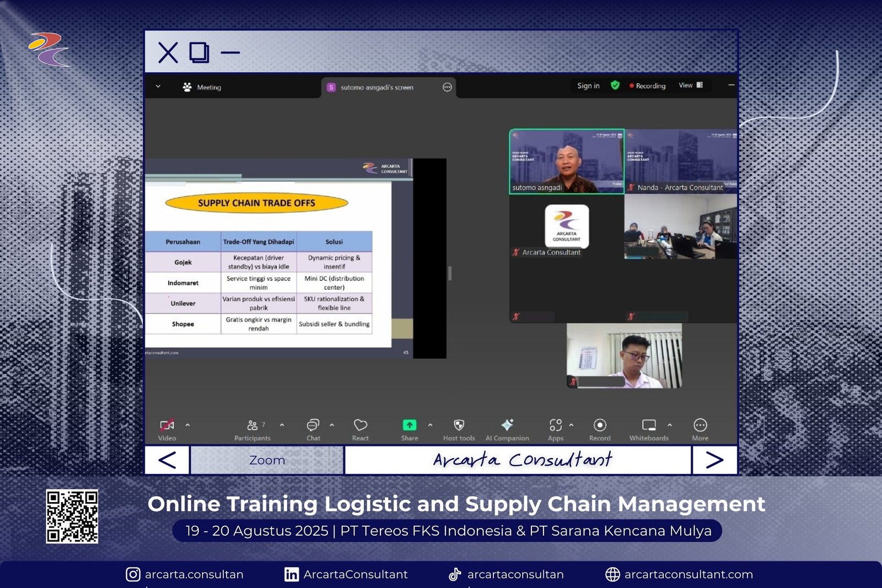
Task: Click the Sign in button
Action: 588,85
